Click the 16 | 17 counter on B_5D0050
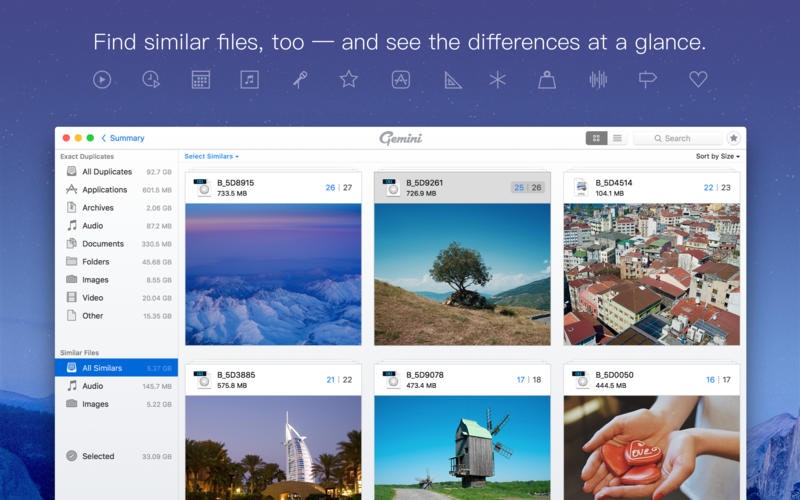This screenshot has height=500, width=800. point(718,380)
